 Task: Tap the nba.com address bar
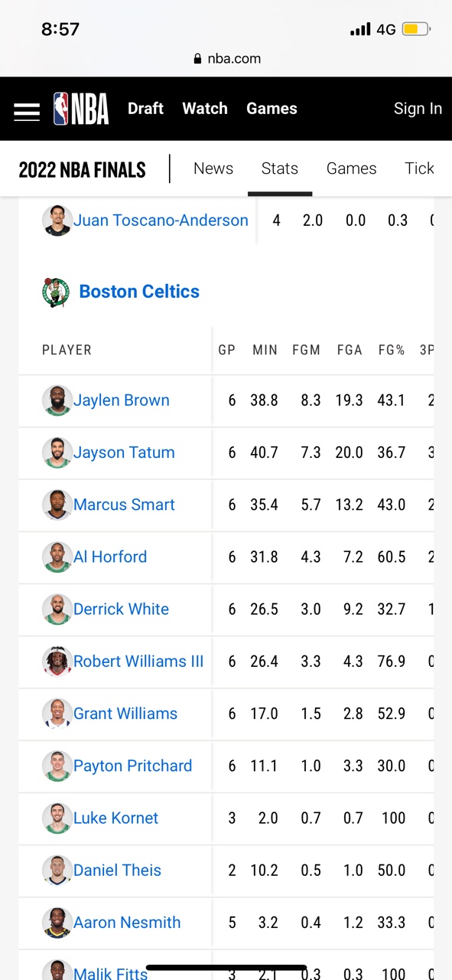226,59
